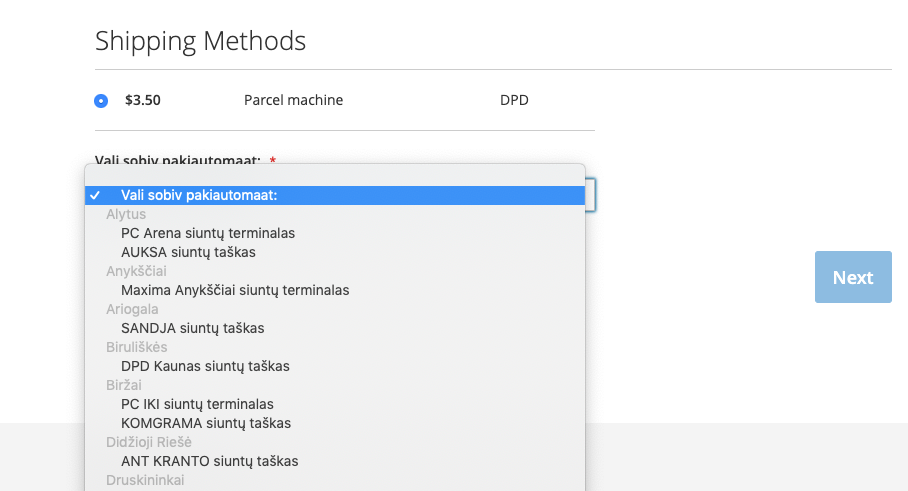Click the Alytus group header

click(126, 214)
